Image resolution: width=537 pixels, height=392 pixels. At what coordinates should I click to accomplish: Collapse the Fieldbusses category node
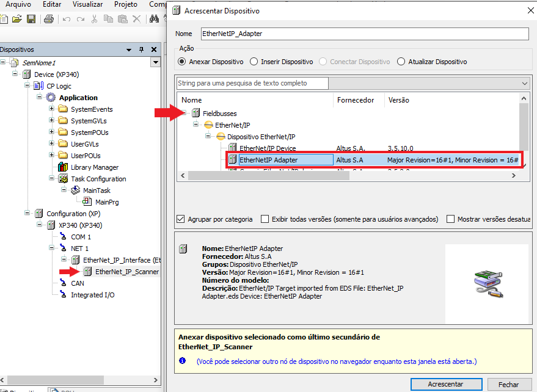(x=183, y=113)
